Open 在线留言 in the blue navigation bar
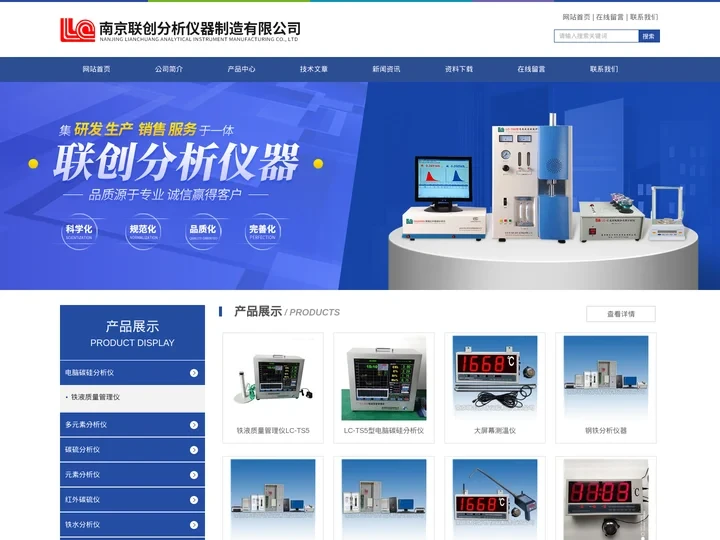720x540 pixels. 531,69
